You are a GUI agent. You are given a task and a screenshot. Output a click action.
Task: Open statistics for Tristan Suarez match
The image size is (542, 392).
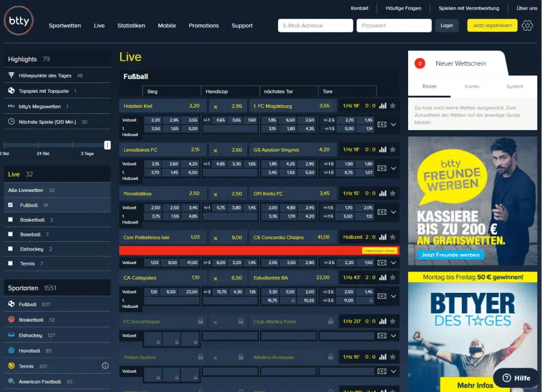click(383, 357)
